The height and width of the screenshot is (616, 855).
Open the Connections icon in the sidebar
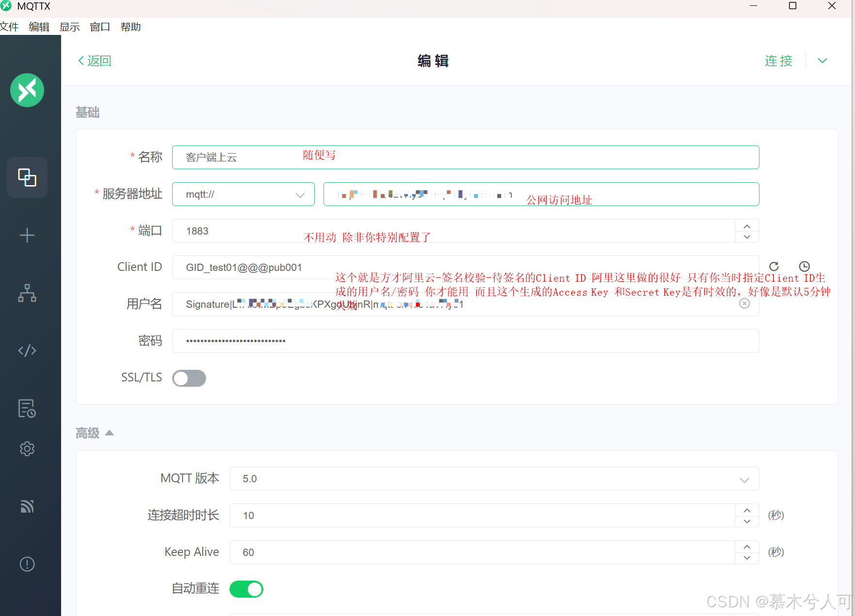point(27,177)
